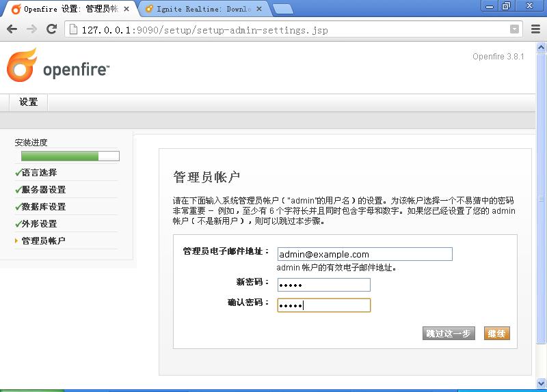Click the 确认密码 password field
Screen dimensions: 547x392
click(323, 305)
